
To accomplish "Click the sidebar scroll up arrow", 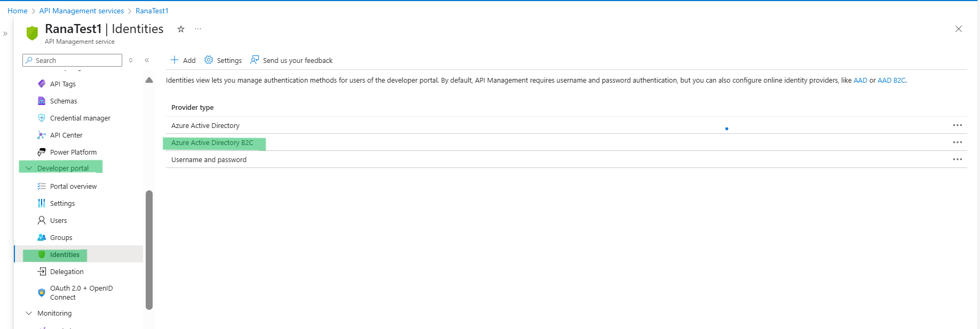I will click(x=149, y=80).
